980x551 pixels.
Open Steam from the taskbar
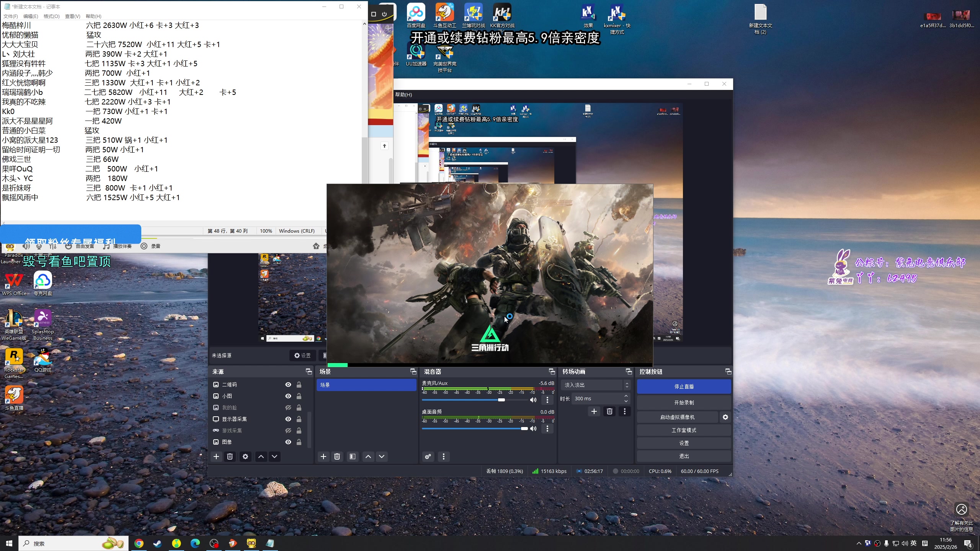(x=158, y=543)
